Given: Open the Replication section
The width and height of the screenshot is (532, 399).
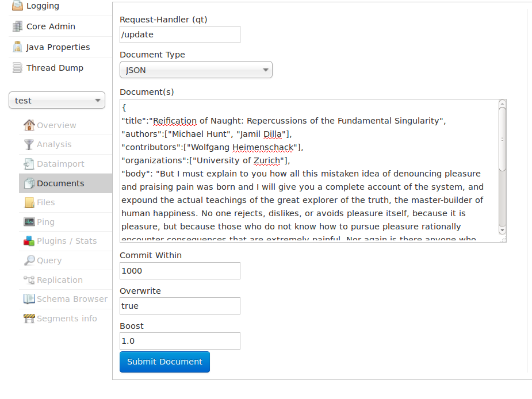Looking at the screenshot, I should [60, 280].
